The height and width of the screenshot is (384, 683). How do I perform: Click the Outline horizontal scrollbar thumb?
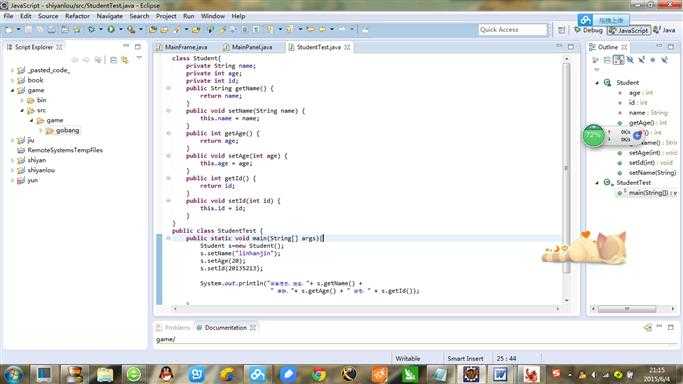[x=627, y=309]
